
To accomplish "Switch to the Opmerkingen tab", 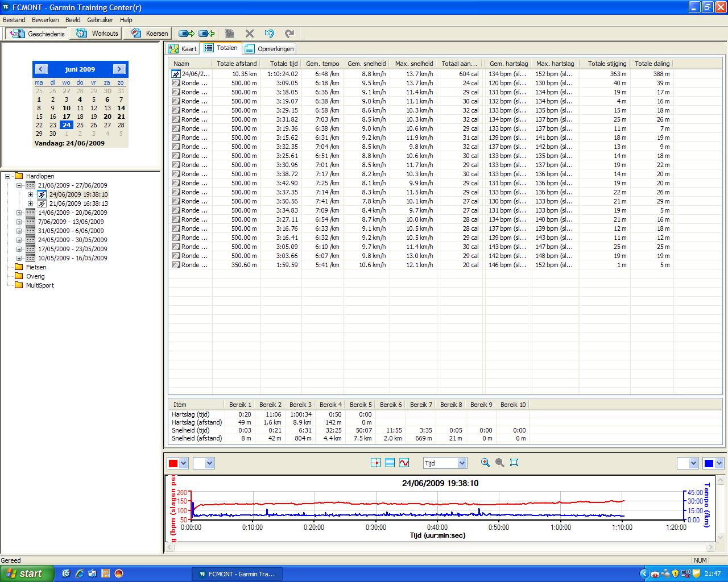I will 269,49.
